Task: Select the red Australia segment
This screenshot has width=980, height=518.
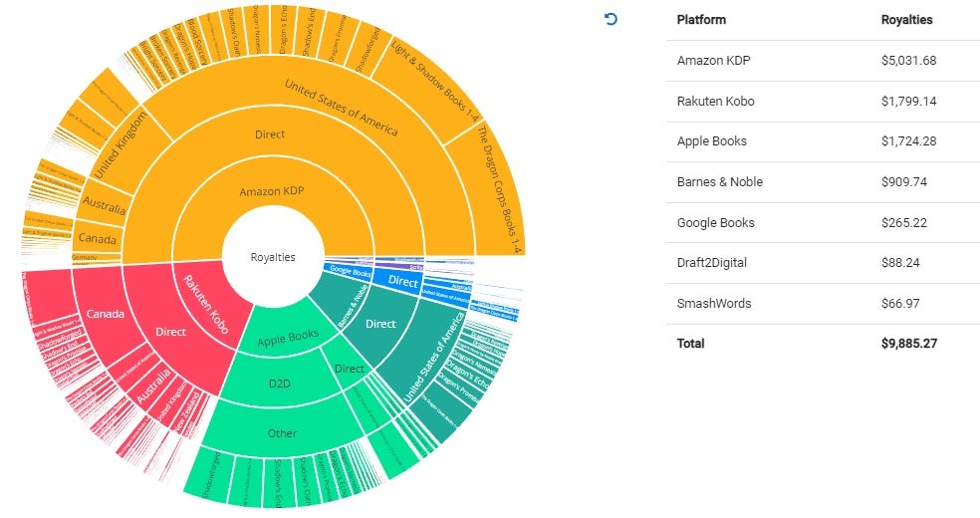Action: coord(153,385)
